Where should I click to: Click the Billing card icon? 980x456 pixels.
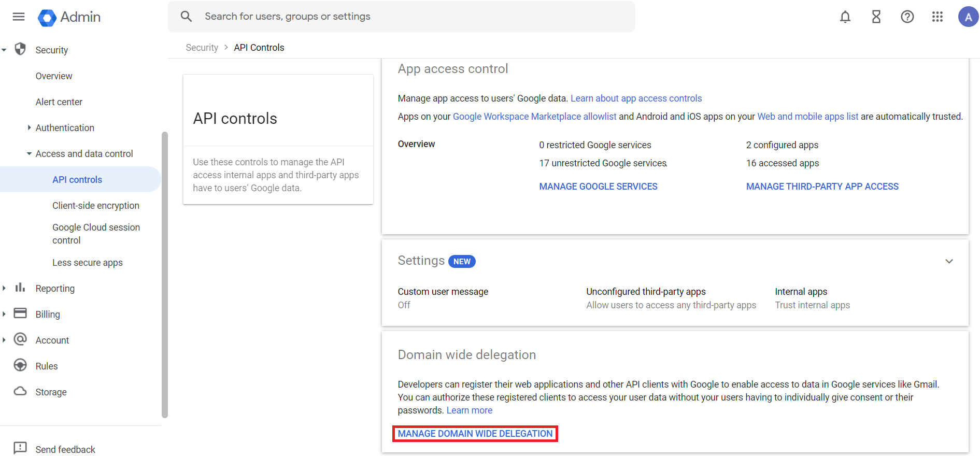coord(20,313)
